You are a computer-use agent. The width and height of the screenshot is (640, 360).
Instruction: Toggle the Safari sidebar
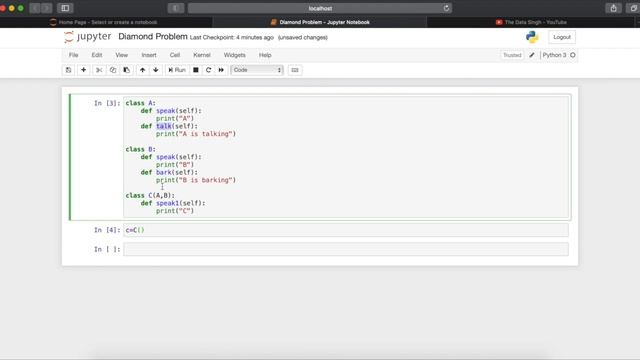point(65,8)
